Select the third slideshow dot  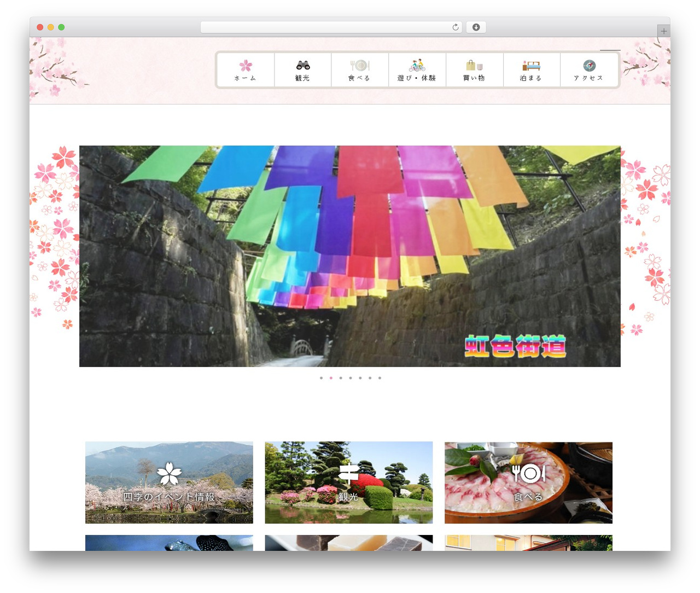341,378
